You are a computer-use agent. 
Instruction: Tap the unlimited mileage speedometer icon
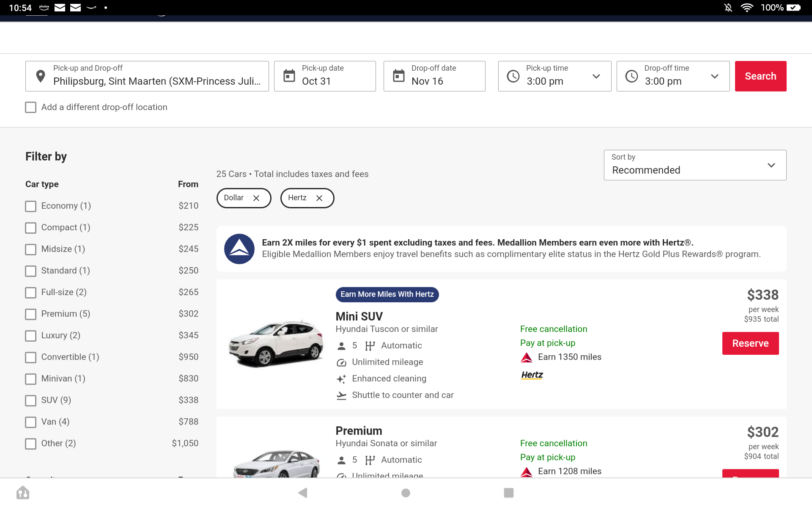tap(342, 362)
